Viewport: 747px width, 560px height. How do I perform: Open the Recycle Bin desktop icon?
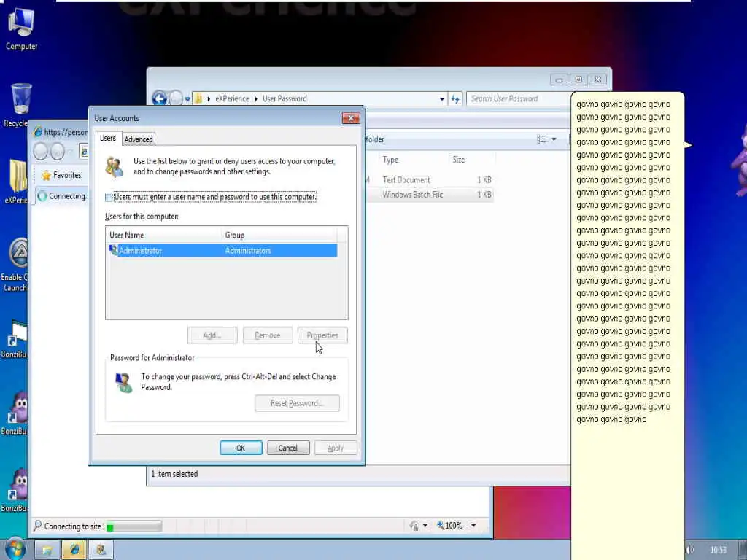pyautogui.click(x=19, y=105)
